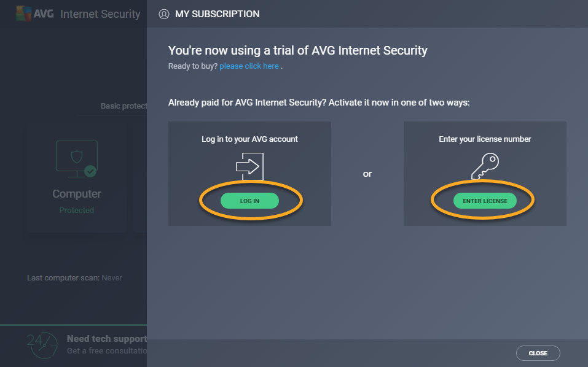The width and height of the screenshot is (588, 367).
Task: Click the 'Basic protection' section label
Action: (123, 106)
